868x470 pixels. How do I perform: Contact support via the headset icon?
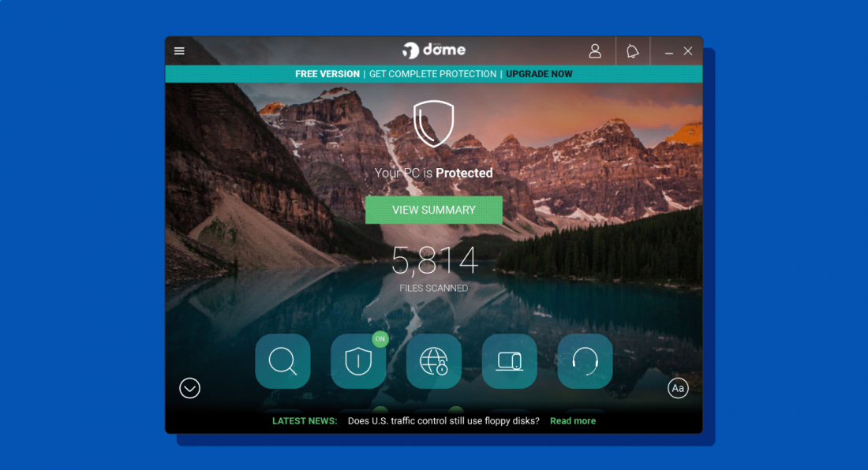pos(585,361)
